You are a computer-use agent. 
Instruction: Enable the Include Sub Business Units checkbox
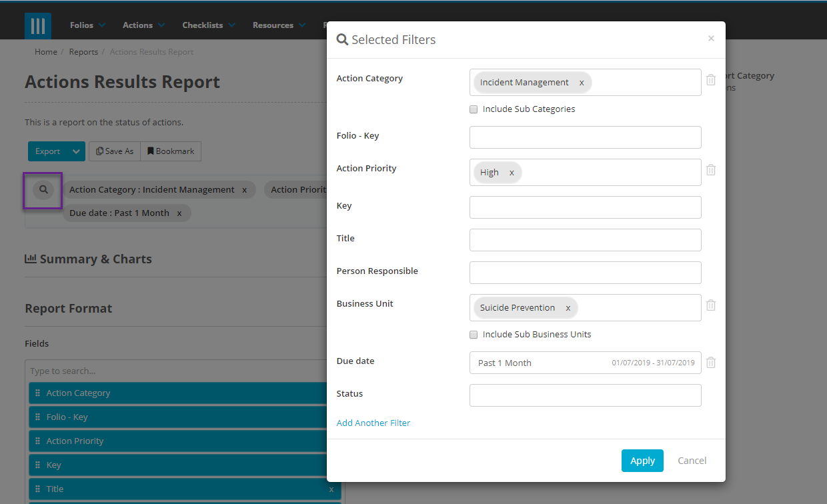click(x=474, y=334)
